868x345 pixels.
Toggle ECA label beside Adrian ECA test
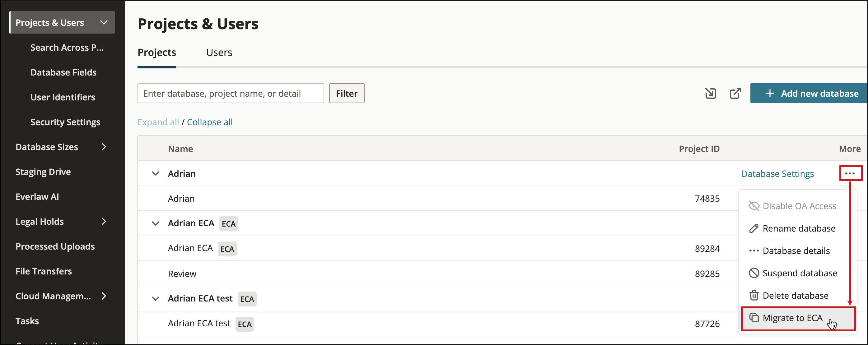click(247, 299)
